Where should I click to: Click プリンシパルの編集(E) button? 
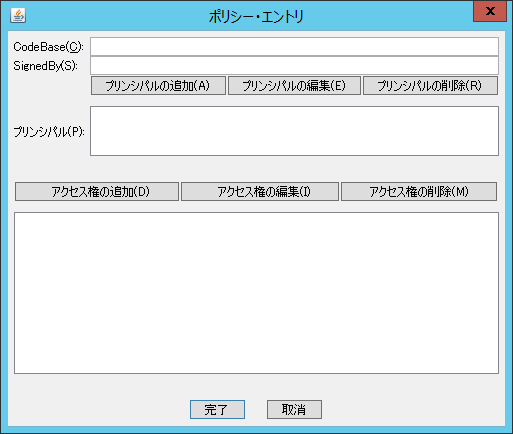coord(294,86)
